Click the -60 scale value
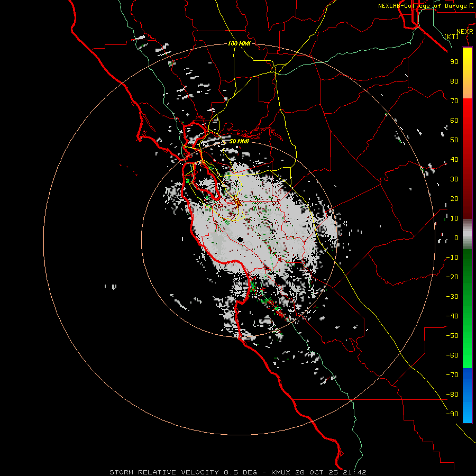 tap(452, 355)
